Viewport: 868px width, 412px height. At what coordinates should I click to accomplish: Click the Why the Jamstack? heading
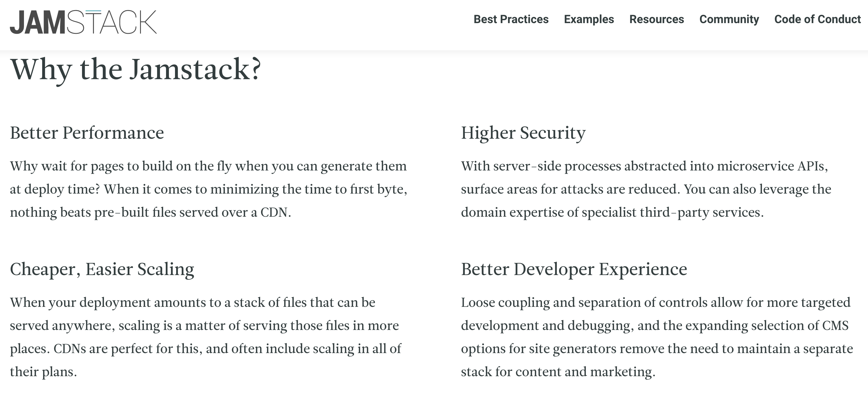coord(135,69)
